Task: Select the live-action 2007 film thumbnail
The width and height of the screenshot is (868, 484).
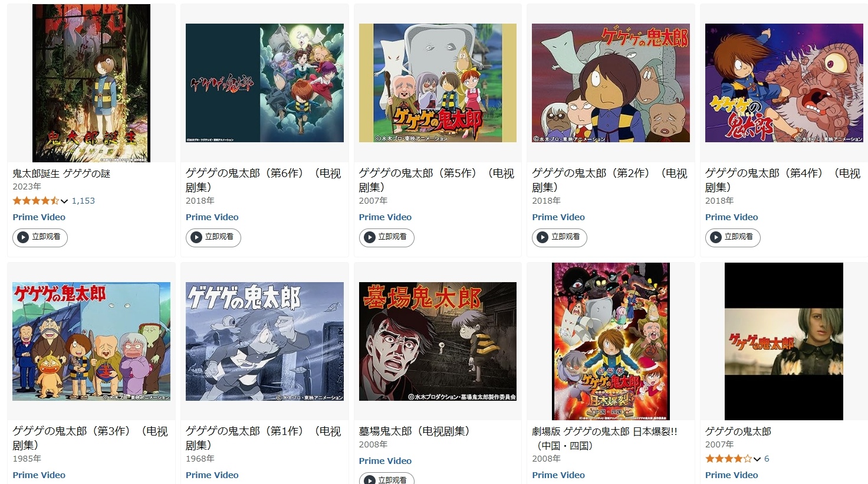Action: [x=784, y=341]
